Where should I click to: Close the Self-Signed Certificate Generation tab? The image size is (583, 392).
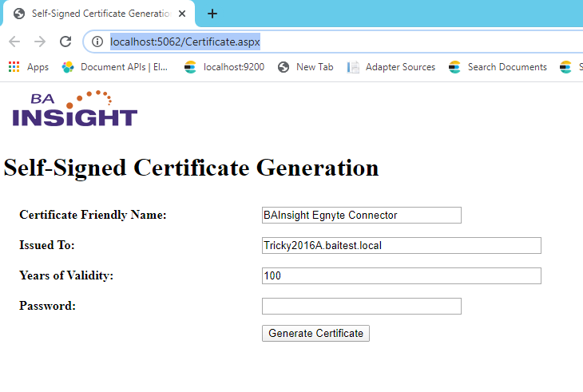(181, 14)
